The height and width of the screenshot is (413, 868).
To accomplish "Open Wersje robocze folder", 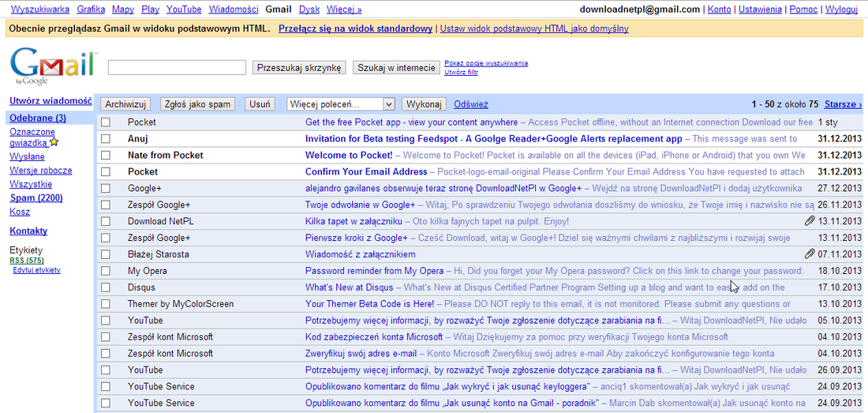I will coord(40,171).
